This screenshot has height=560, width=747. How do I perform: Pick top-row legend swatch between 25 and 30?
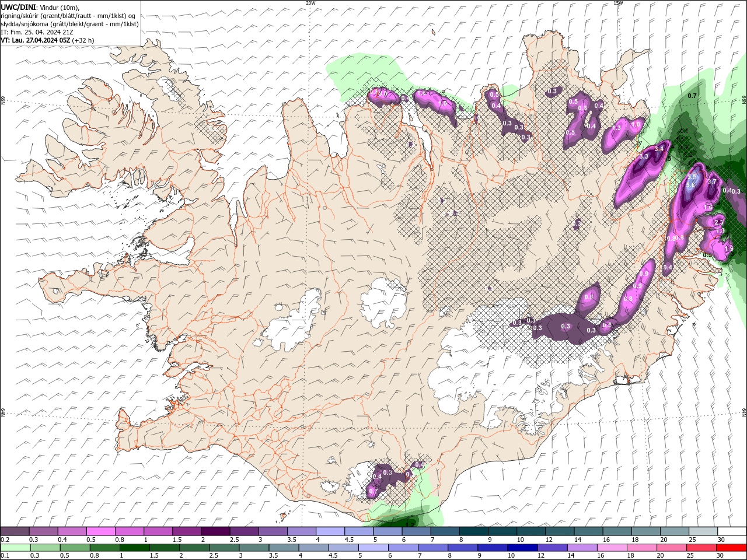(703, 531)
